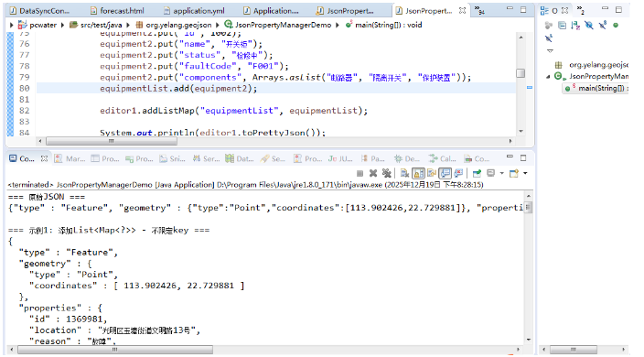This screenshot has width=644, height=357.
Task: Click the green class icon in Outline tree
Action: point(559,76)
